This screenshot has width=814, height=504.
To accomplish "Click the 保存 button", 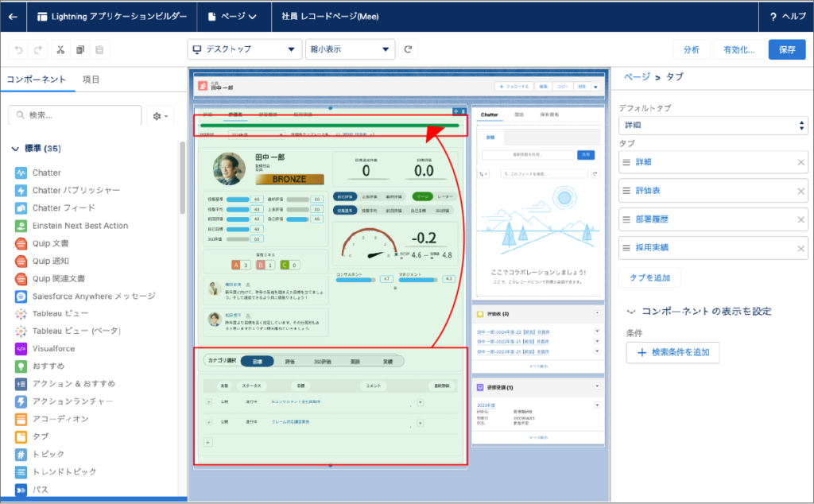I will point(787,50).
